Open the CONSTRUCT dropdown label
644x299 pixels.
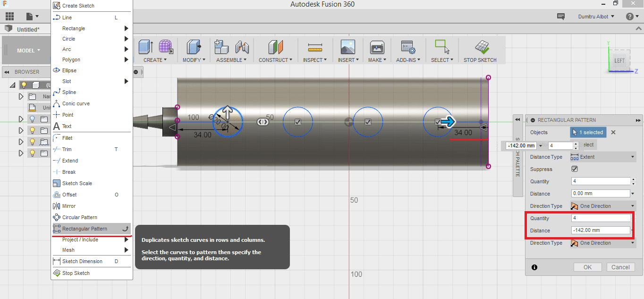pos(275,60)
